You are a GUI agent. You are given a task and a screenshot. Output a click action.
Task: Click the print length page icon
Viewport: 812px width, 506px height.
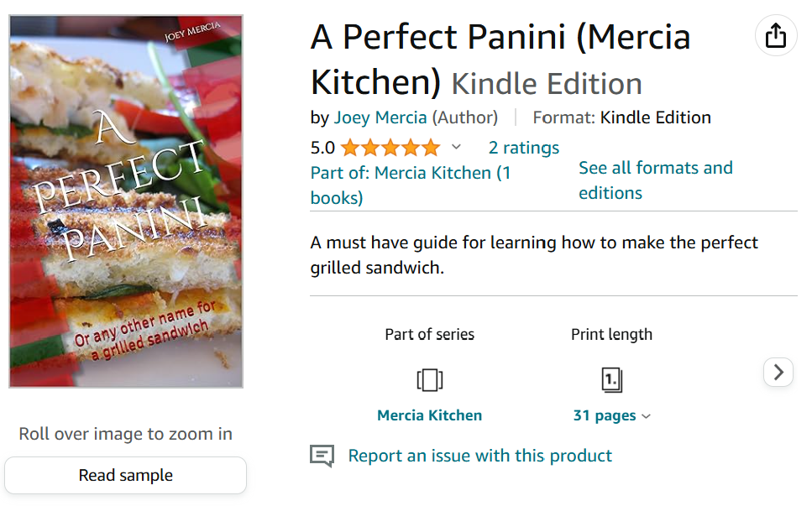611,380
